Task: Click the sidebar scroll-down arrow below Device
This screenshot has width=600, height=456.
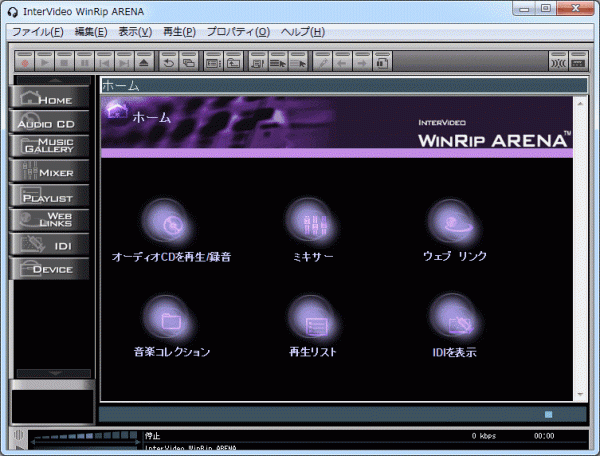Action: [55, 373]
